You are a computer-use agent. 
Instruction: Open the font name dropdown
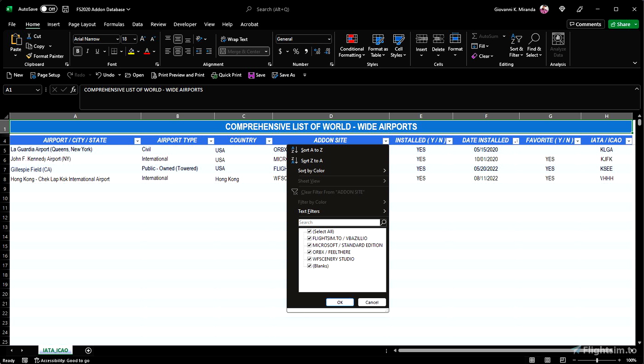click(117, 39)
